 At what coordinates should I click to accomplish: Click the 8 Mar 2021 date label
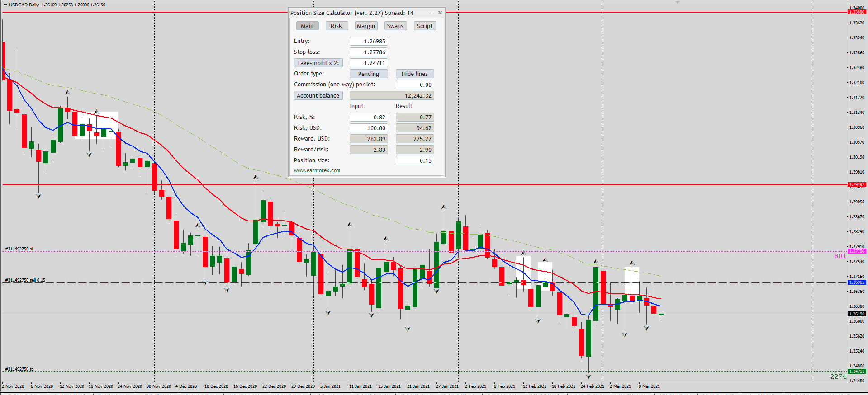[x=649, y=386]
